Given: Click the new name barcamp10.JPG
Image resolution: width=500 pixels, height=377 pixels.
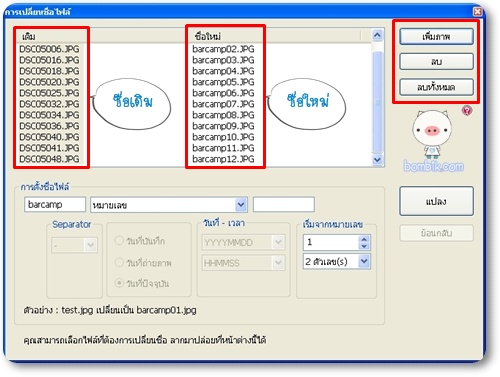Looking at the screenshot, I should 223,137.
